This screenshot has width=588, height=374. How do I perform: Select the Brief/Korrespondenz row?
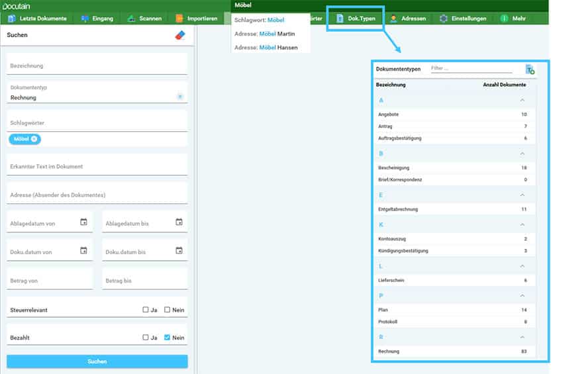(x=455, y=179)
